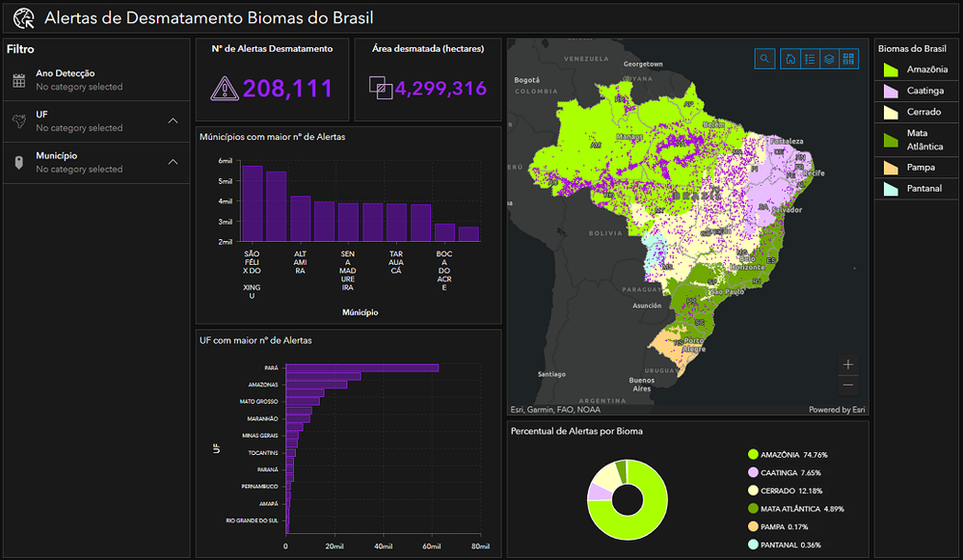963x560 pixels.
Task: Open the basemap gallery icon
Action: [849, 59]
